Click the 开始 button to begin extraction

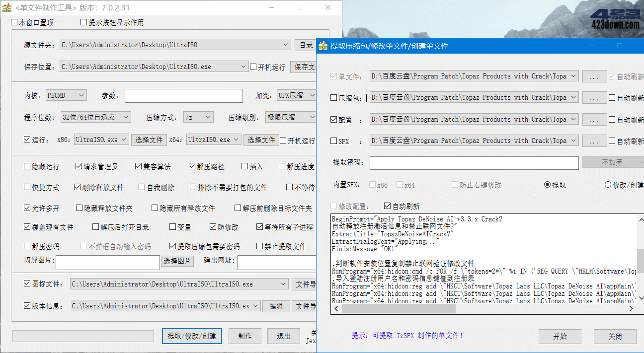pos(560,336)
